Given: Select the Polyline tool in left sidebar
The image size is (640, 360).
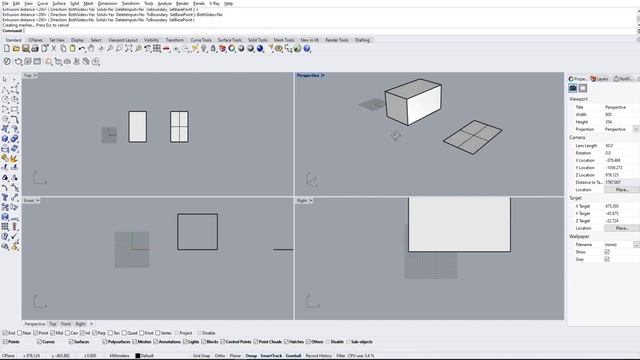Looking at the screenshot, I should click(5, 89).
